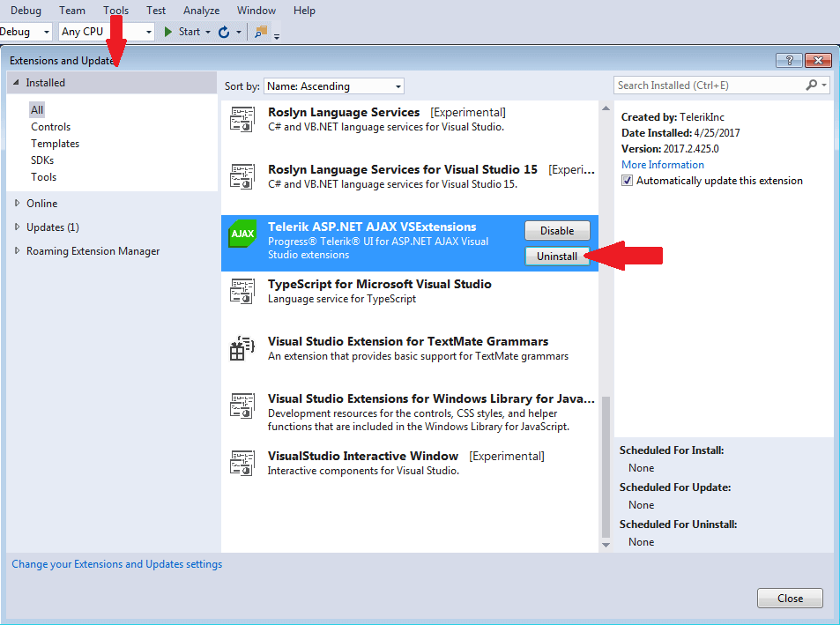Collapse the Installed category
The height and width of the screenshot is (625, 840).
(x=16, y=83)
